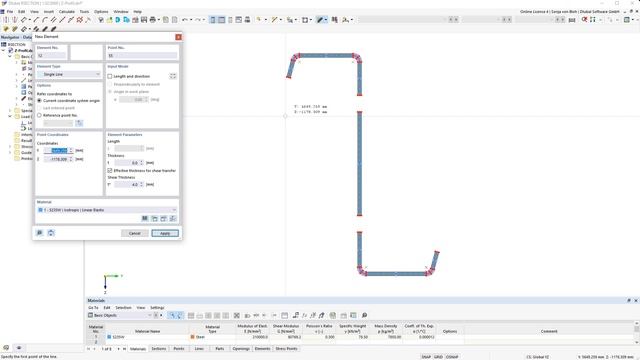Click the Apply button in New Element dialog
The image size is (640, 360).
(165, 233)
